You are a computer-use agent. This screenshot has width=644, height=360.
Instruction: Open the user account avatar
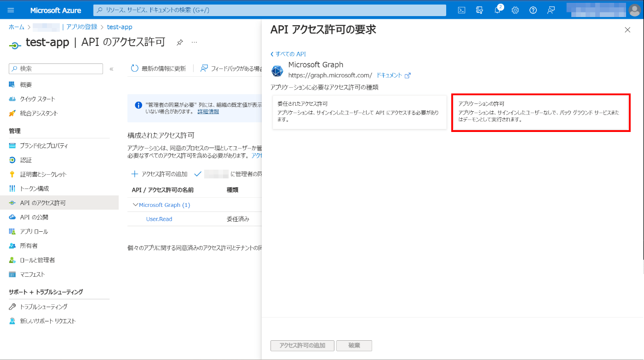click(x=634, y=10)
